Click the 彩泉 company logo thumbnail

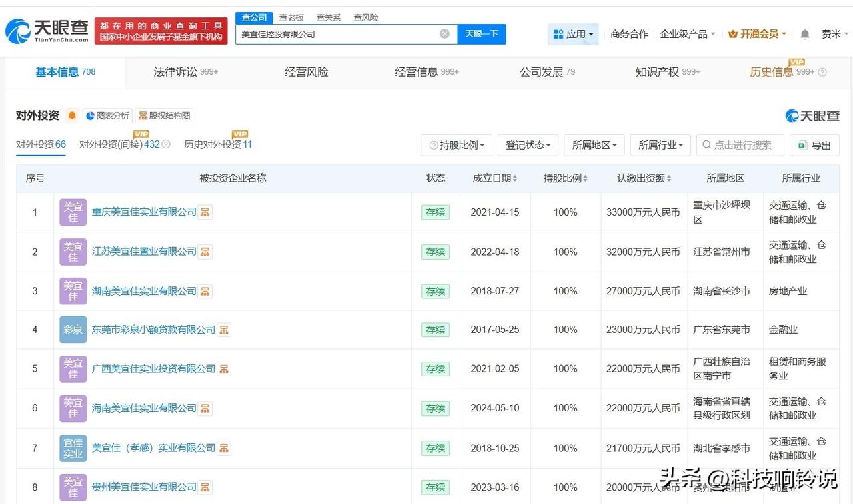73,330
